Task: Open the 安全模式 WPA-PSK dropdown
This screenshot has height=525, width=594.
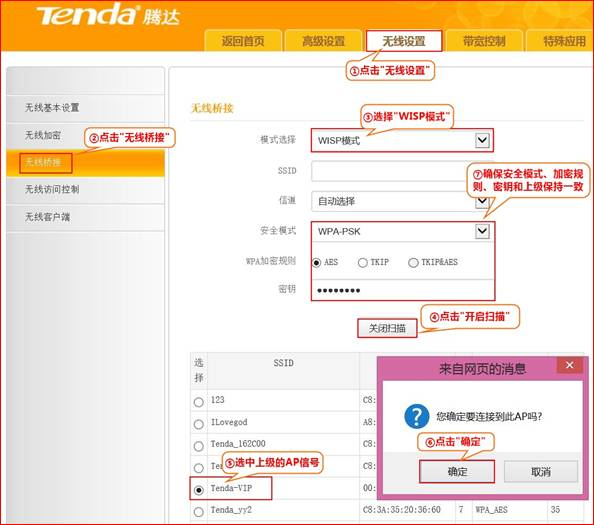Action: (403, 231)
